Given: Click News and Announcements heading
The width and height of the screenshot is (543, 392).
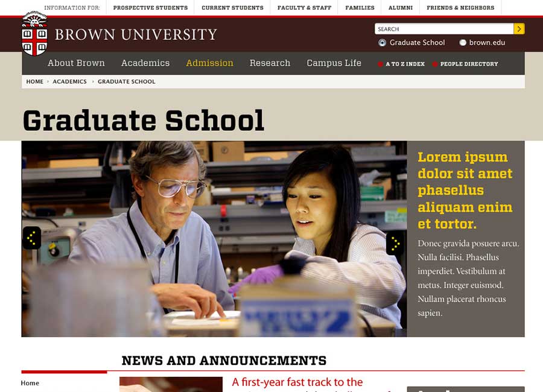Looking at the screenshot, I should pos(224,361).
